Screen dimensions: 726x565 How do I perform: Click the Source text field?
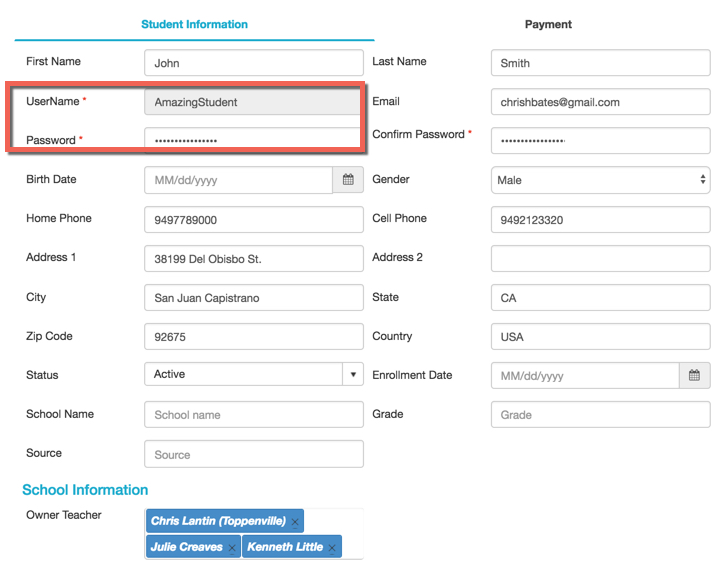(254, 454)
